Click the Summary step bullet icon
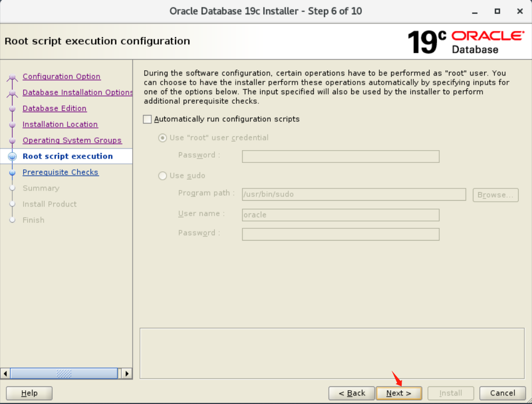The width and height of the screenshot is (532, 404). 12,188
